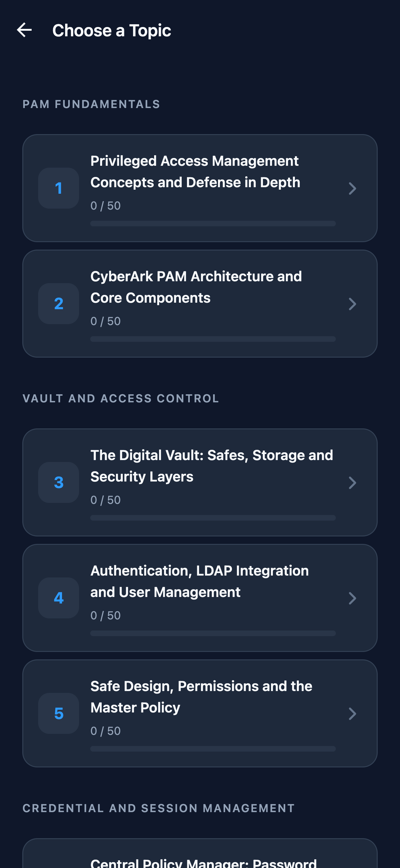Open the Central Policy Manager topic card
Image resolution: width=400 pixels, height=868 pixels.
[200, 853]
